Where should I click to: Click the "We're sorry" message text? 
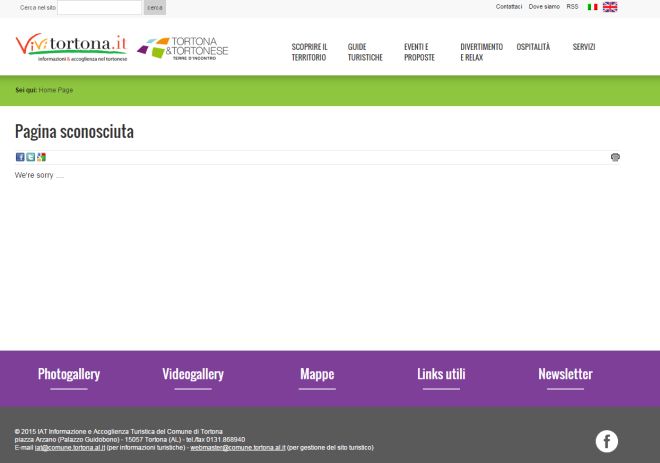[x=39, y=175]
